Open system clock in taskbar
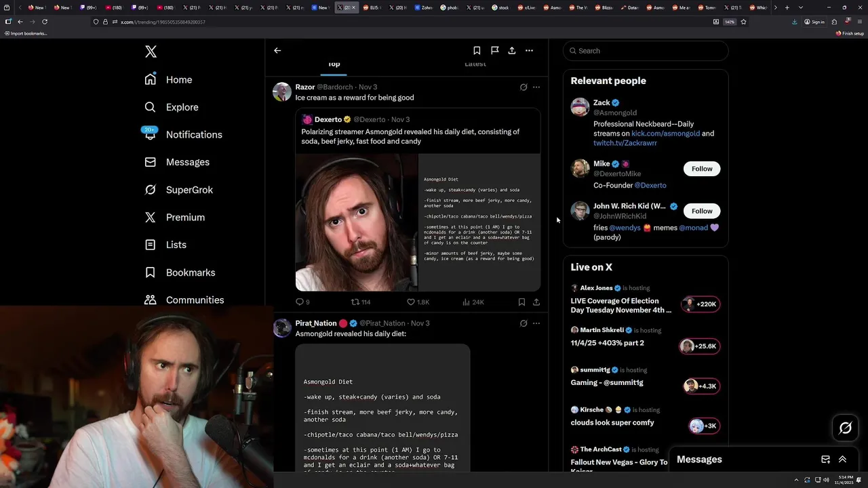Screen dimensions: 868x488 tap(845, 480)
